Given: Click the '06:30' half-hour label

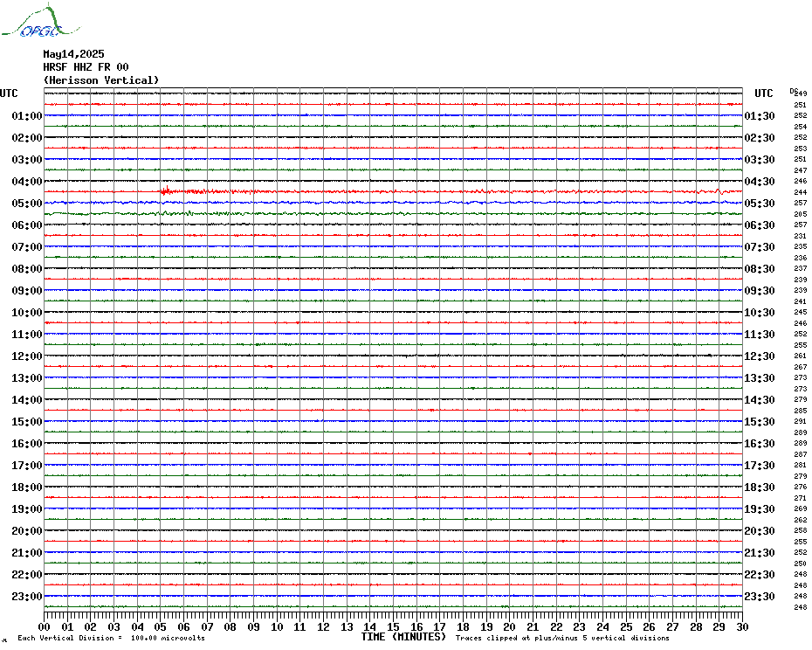Looking at the screenshot, I should coord(760,225).
